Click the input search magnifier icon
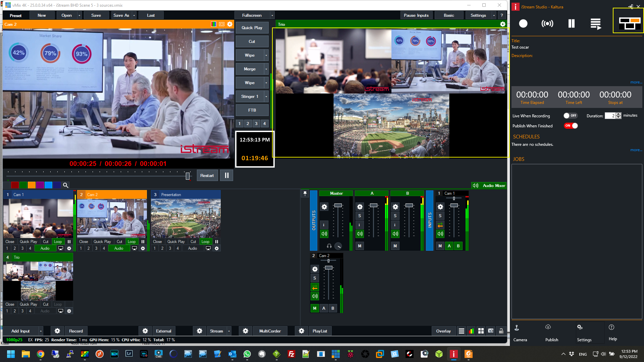This screenshot has height=362, width=644. [x=65, y=185]
